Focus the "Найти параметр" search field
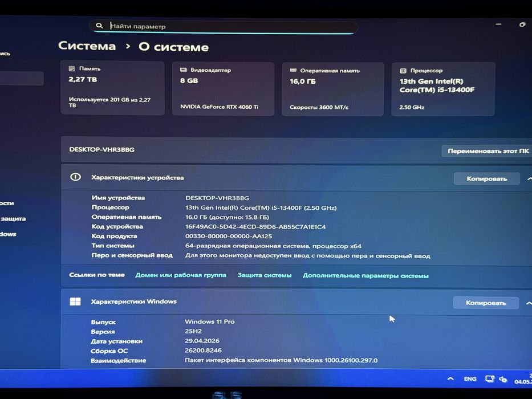The height and width of the screenshot is (399, 532). coord(224,26)
